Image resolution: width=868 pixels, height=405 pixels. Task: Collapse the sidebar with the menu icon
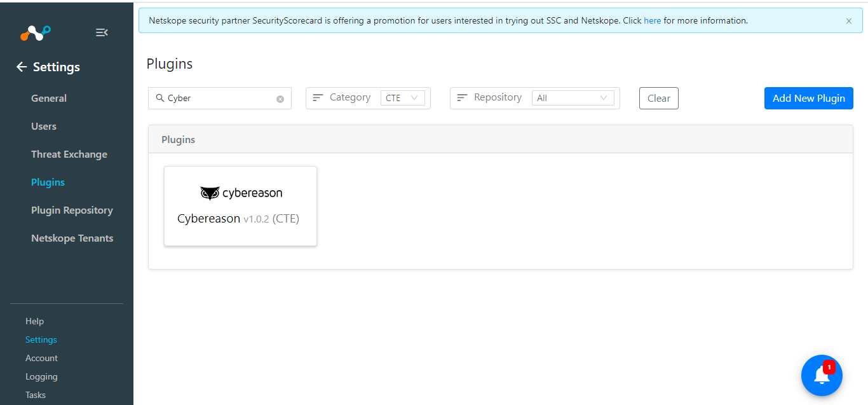click(x=102, y=32)
